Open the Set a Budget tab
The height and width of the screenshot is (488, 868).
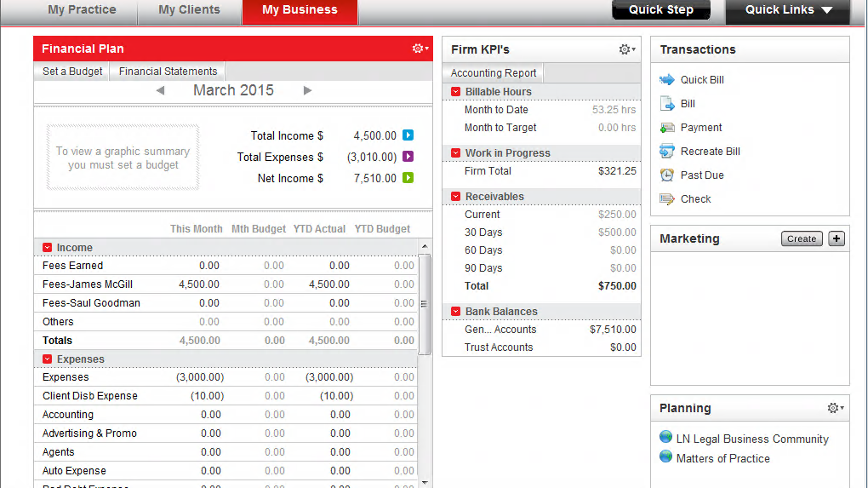click(72, 72)
